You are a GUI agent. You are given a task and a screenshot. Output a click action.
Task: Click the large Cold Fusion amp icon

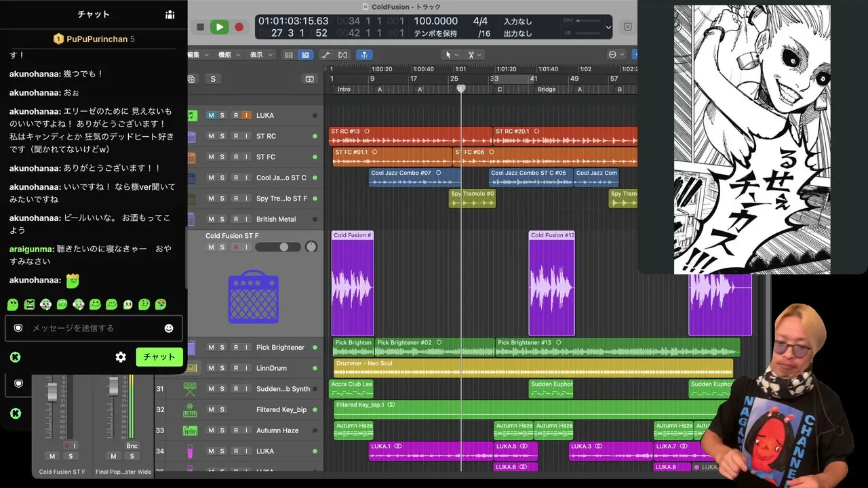253,297
